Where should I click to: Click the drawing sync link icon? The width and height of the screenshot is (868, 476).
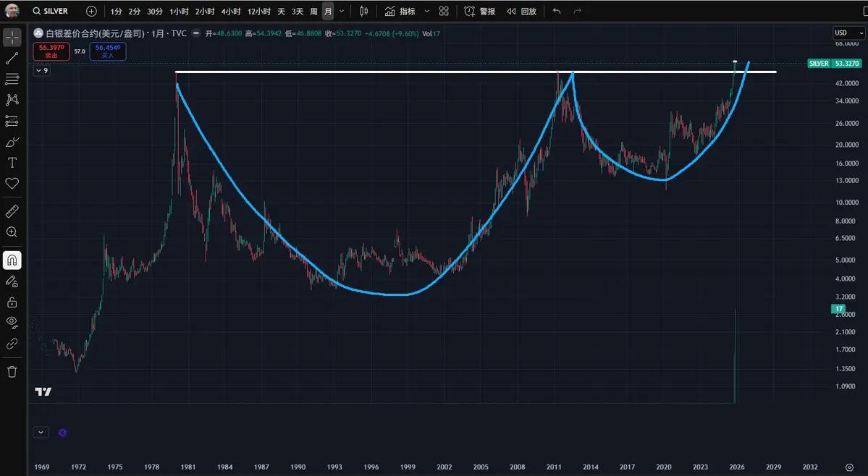point(12,344)
